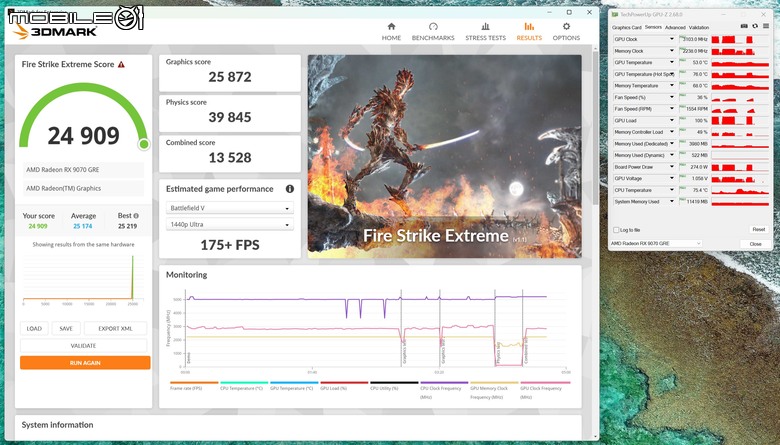The height and width of the screenshot is (445, 780).
Task: Click the SAVE button
Action: coord(66,329)
